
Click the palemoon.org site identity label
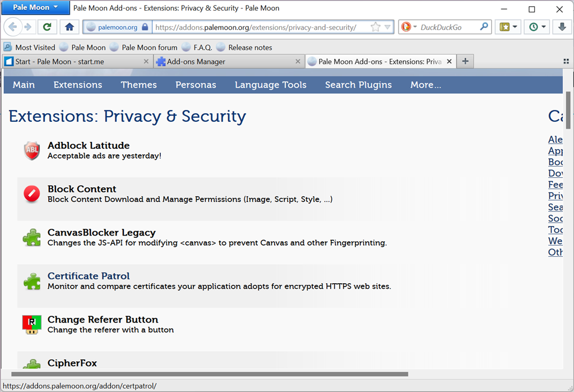coord(118,27)
